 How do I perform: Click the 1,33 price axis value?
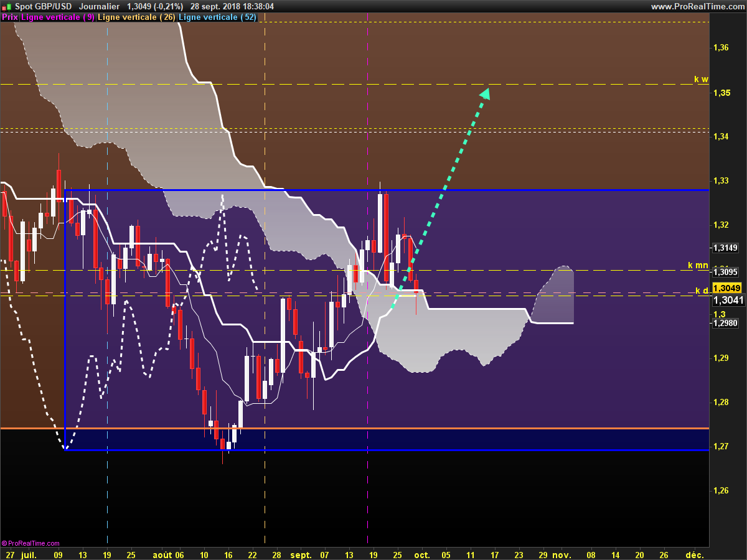(x=721, y=180)
